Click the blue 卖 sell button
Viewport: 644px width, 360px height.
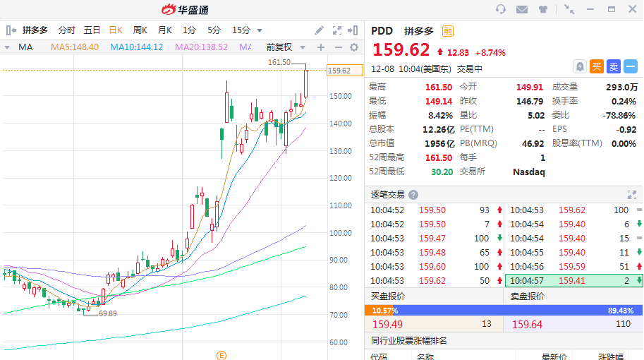tap(614, 66)
